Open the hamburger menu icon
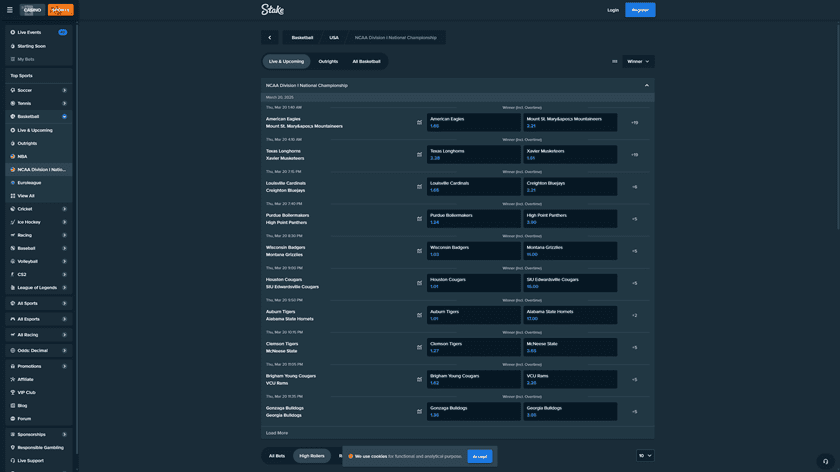The image size is (840, 472). [x=10, y=10]
